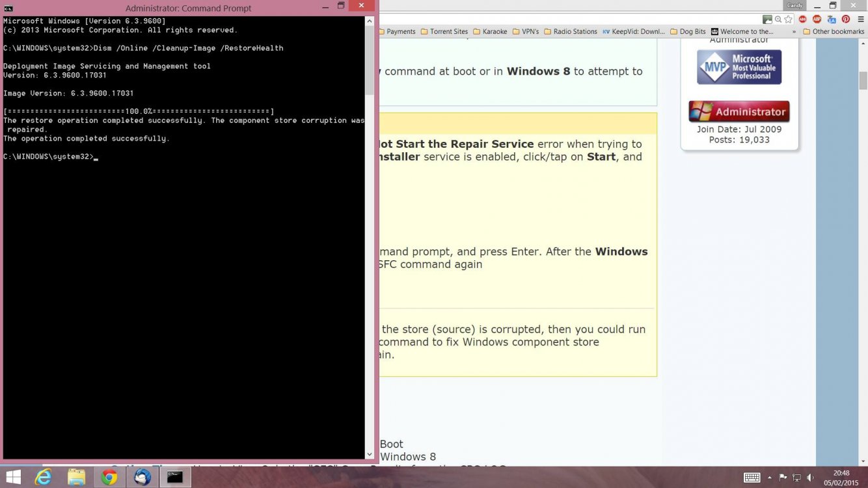Click the 'Posts: 19,033' text
Screen dimensions: 868x488
coord(739,140)
